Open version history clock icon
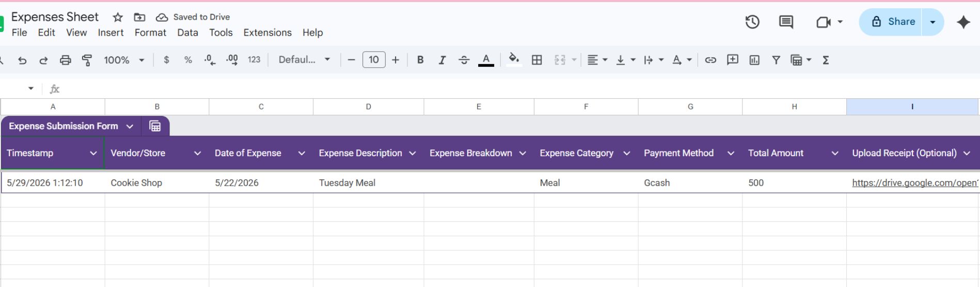This screenshot has width=980, height=287. [752, 22]
